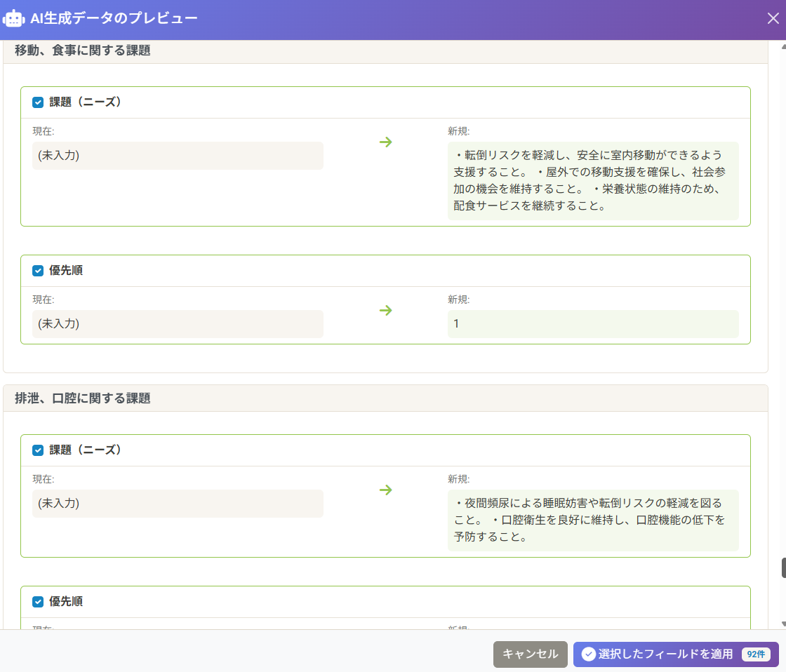This screenshot has height=672, width=786.
Task: Click the 92件 count badge
Action: click(x=756, y=654)
